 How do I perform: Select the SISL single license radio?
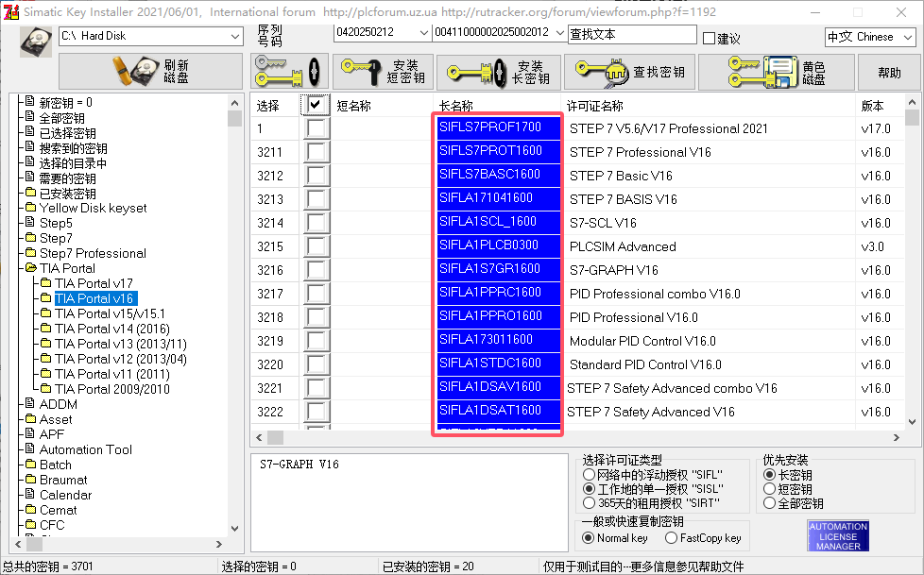(589, 488)
